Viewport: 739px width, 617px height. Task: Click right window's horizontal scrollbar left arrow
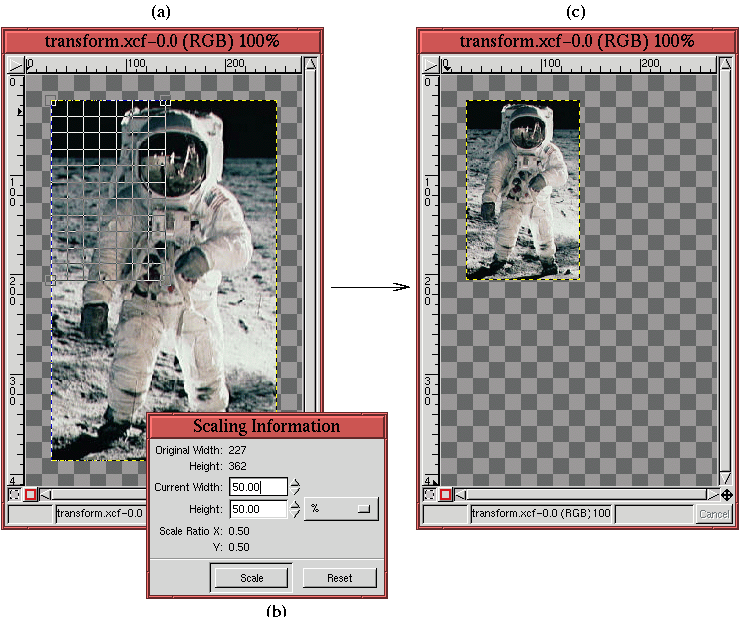click(x=460, y=494)
